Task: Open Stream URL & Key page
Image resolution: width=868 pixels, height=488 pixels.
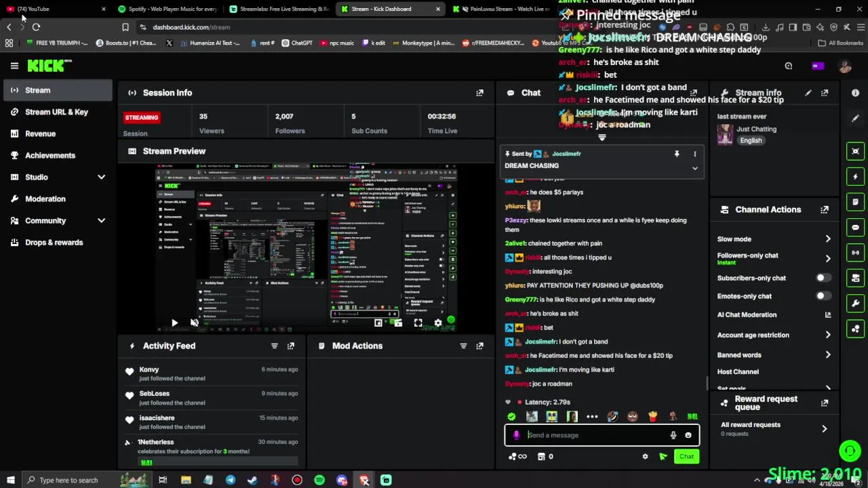Action: (57, 112)
